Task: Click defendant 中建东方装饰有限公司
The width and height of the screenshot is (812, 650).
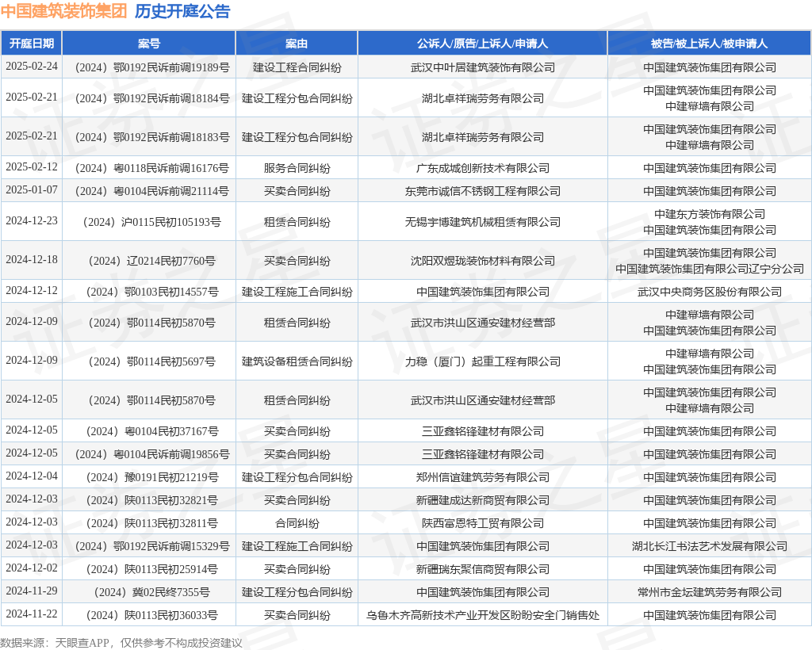Action: [x=710, y=214]
